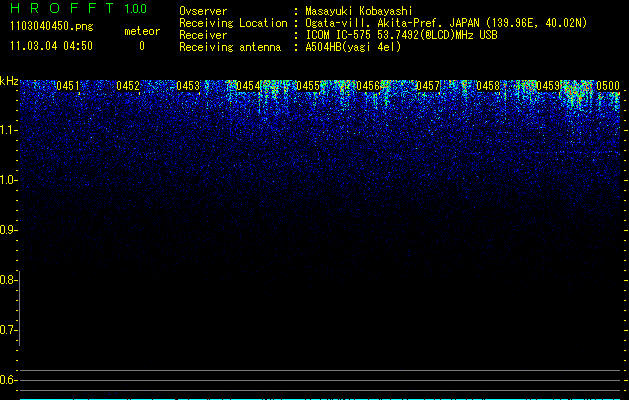Click the timestamp 11.03.04 04:50
This screenshot has width=629, height=400.
pos(52,46)
